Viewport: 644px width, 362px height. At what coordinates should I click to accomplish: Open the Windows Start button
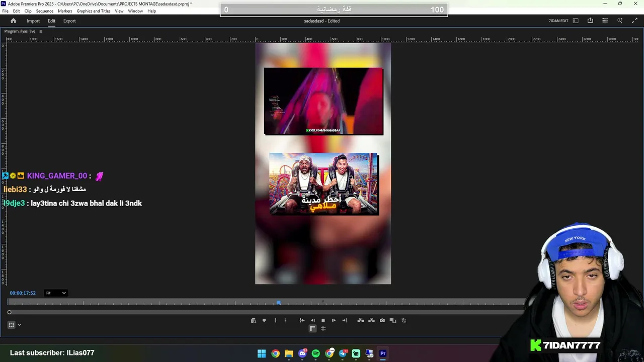point(262,353)
